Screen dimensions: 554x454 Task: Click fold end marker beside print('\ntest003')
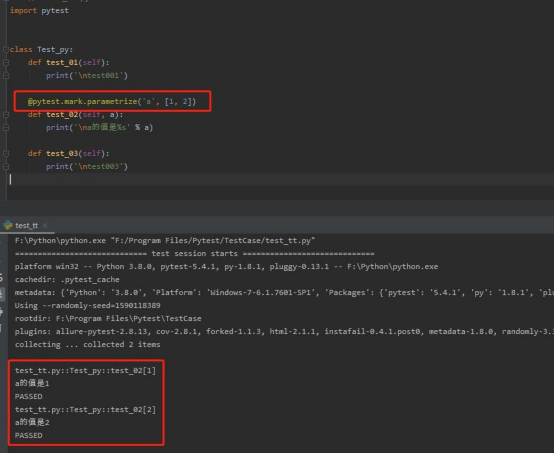6,166
